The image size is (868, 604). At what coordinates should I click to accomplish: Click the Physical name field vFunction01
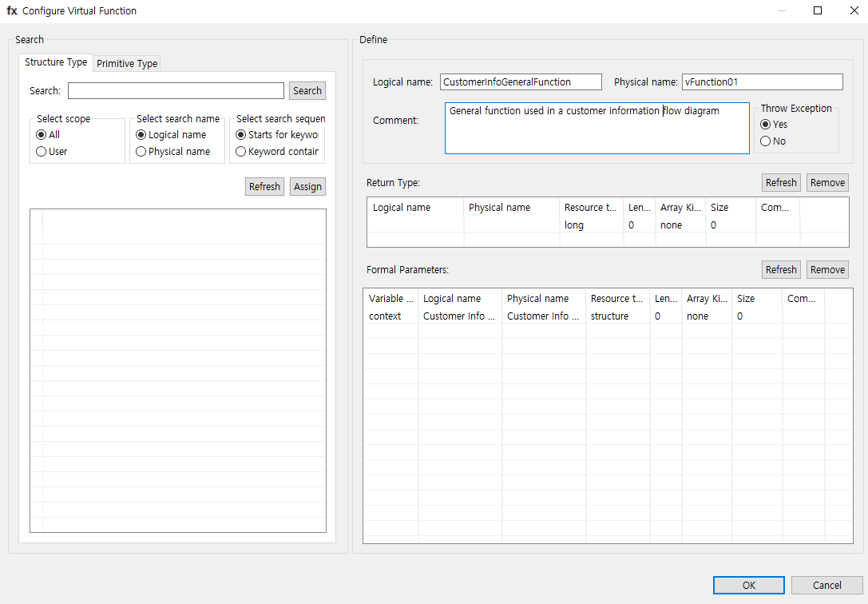coord(762,82)
